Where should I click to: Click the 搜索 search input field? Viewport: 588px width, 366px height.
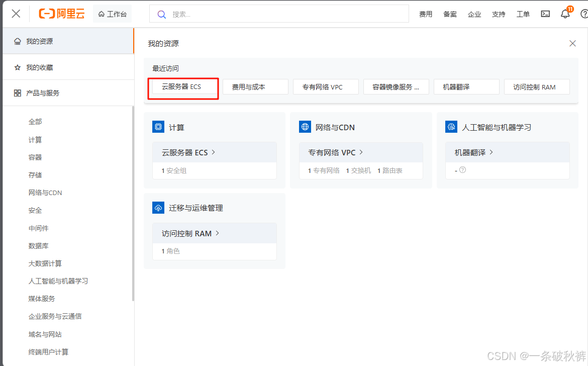pyautogui.click(x=279, y=14)
